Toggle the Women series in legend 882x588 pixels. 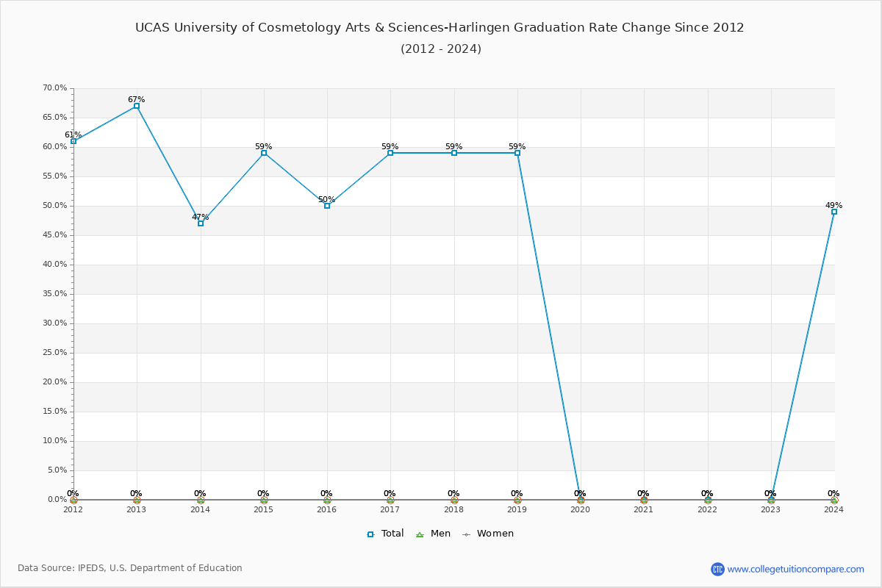487,534
